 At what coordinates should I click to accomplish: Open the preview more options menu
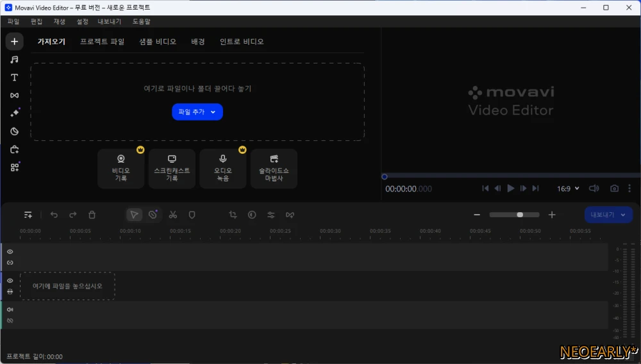tap(629, 188)
